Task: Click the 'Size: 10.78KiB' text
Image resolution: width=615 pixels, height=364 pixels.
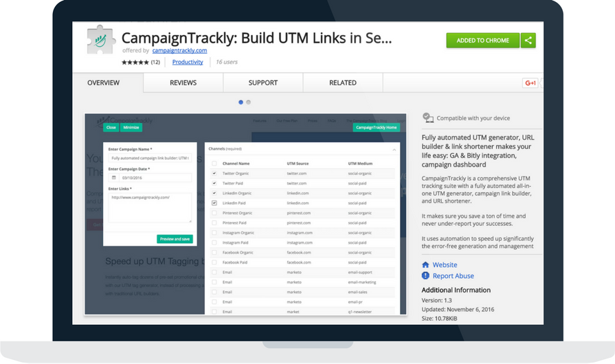Action: (439, 319)
